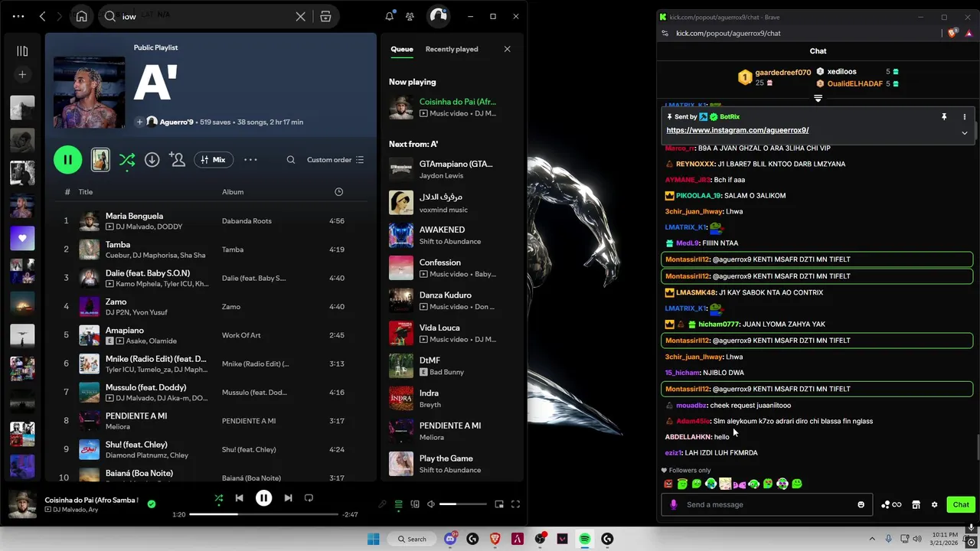Navigate back with Spotify back arrow
This screenshot has height=551, width=980.
pos(43,16)
